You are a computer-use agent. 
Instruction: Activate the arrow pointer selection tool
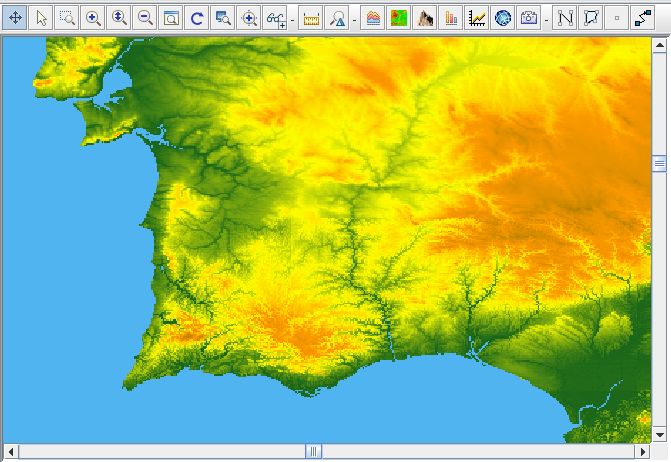[41, 18]
